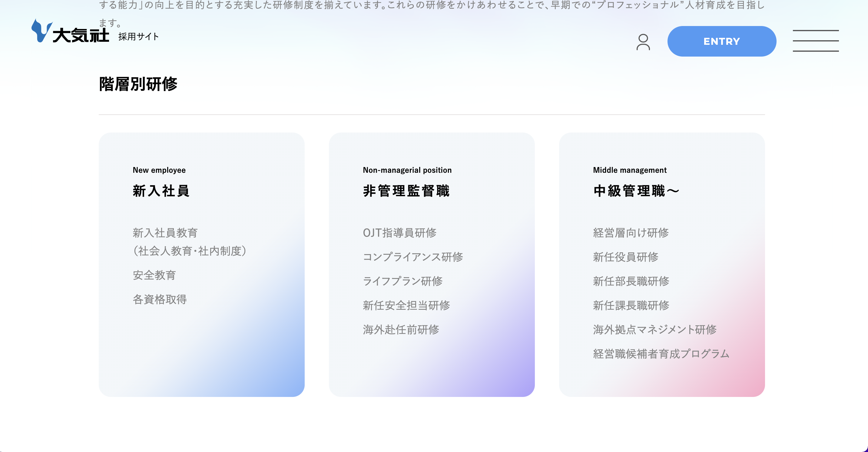The width and height of the screenshot is (868, 452).
Task: Select 新入社員教育 text
Action: (165, 233)
